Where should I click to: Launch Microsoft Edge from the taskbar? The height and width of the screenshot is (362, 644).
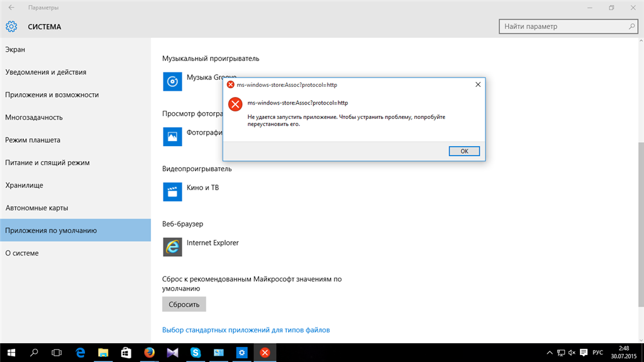point(80,353)
